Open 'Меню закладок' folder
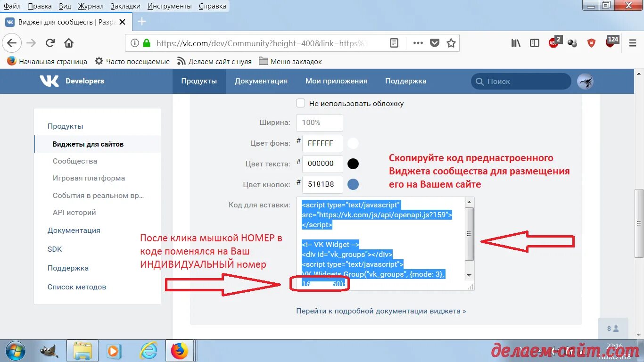 (x=290, y=61)
